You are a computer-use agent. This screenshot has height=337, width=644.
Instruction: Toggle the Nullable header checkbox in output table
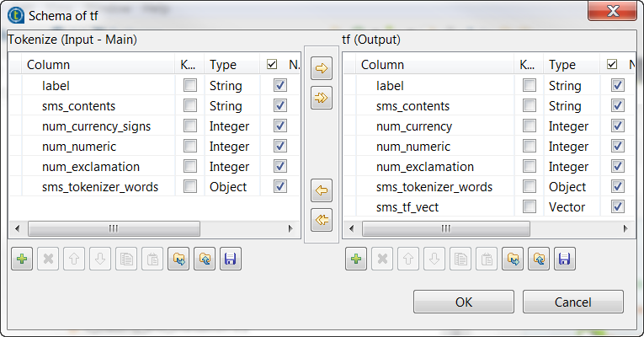tap(612, 64)
